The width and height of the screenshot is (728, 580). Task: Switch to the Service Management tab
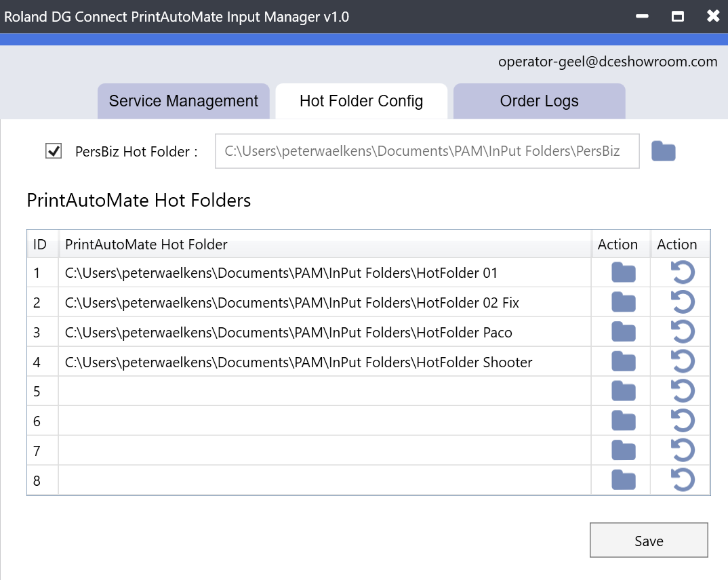[x=184, y=101]
